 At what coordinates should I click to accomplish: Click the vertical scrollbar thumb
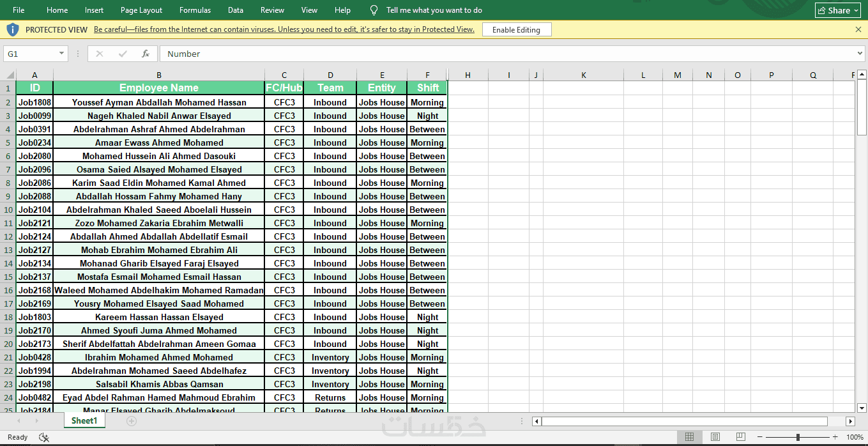[x=862, y=107]
